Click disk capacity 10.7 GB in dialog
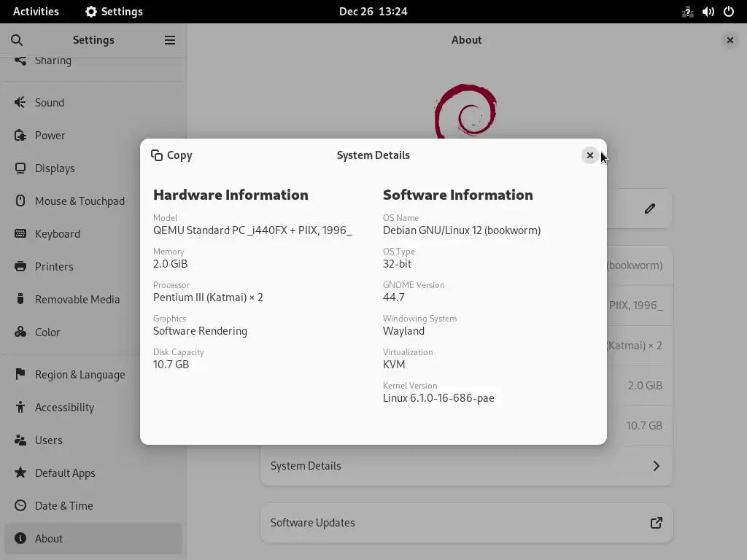The width and height of the screenshot is (747, 560). coord(171,365)
